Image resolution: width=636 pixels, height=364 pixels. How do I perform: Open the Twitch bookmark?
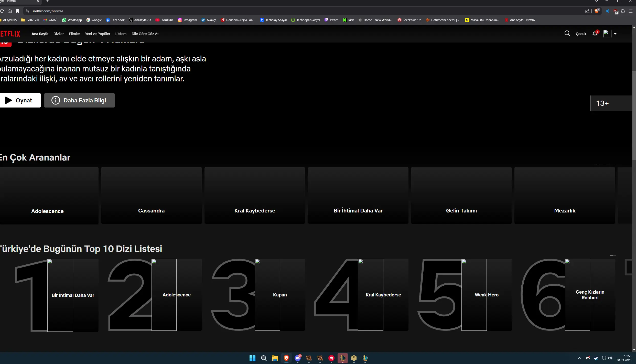tap(331, 20)
